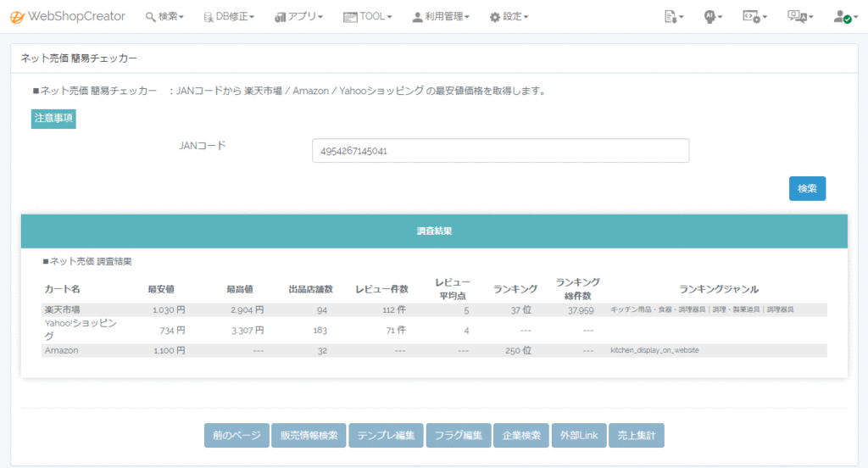The height and width of the screenshot is (468, 868).
Task: Open the 利用管理 menu
Action: coord(441,17)
